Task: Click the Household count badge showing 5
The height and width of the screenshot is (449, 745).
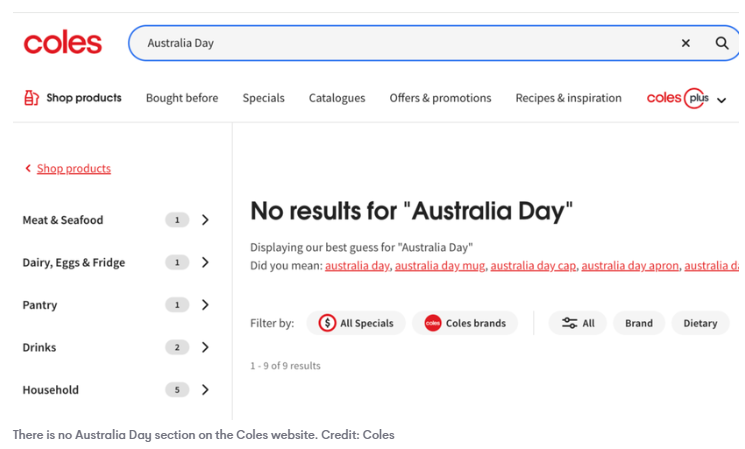Action: (x=177, y=390)
